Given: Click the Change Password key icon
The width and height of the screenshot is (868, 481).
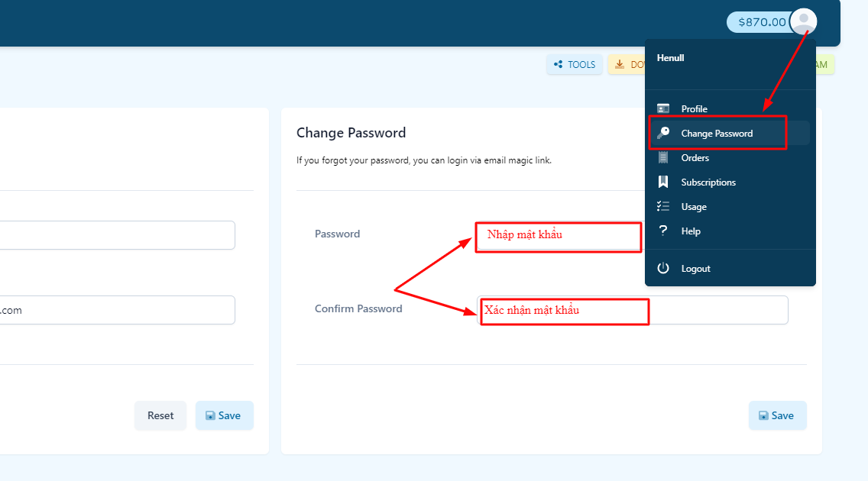Looking at the screenshot, I should point(663,133).
